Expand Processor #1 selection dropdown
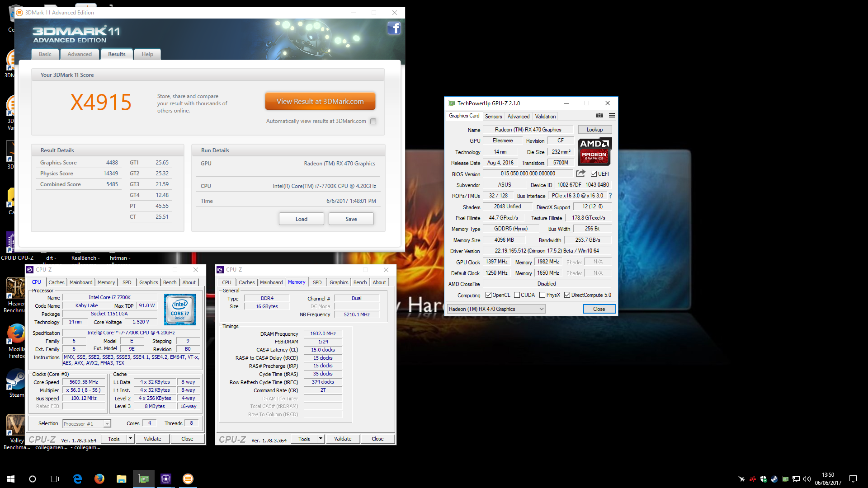 (107, 424)
